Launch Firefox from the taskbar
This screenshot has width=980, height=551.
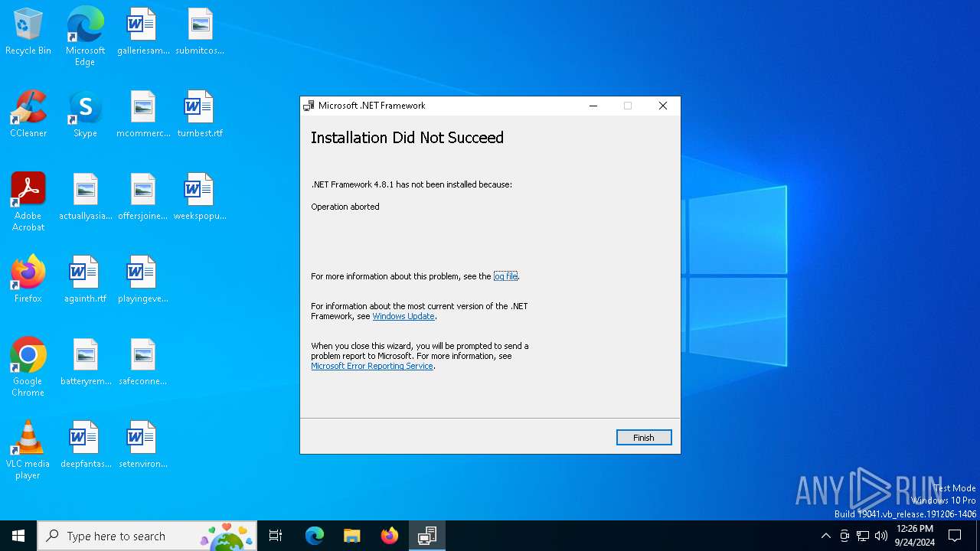click(390, 536)
